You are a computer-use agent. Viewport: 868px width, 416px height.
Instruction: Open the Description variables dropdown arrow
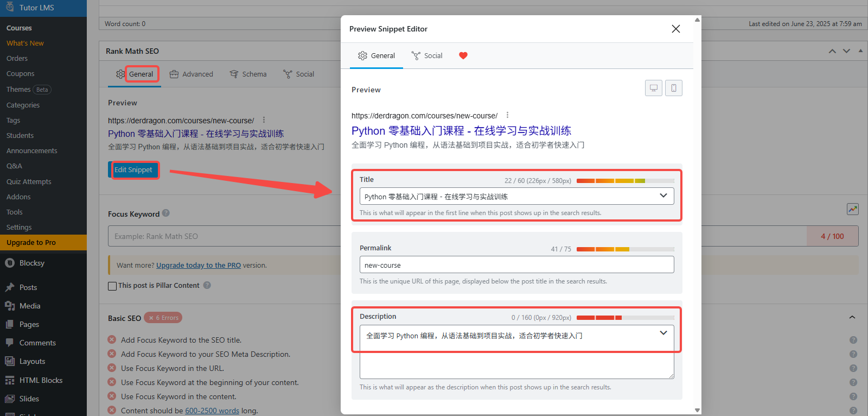click(x=663, y=333)
